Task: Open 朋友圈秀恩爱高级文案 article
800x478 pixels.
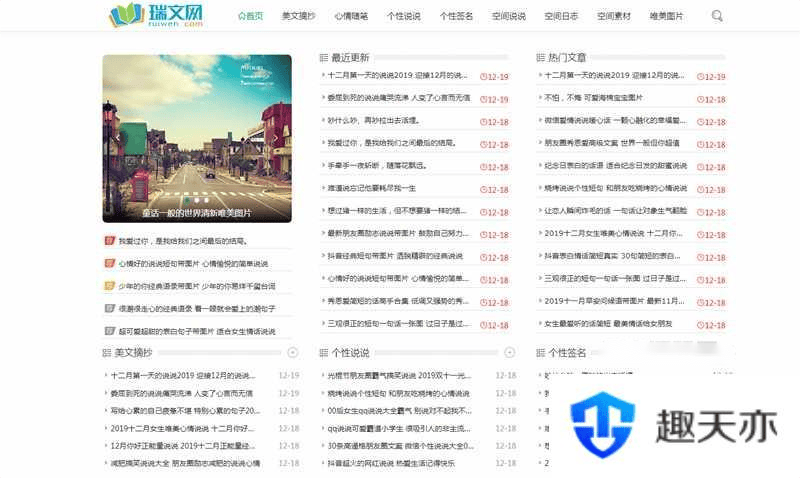Action: (x=612, y=143)
